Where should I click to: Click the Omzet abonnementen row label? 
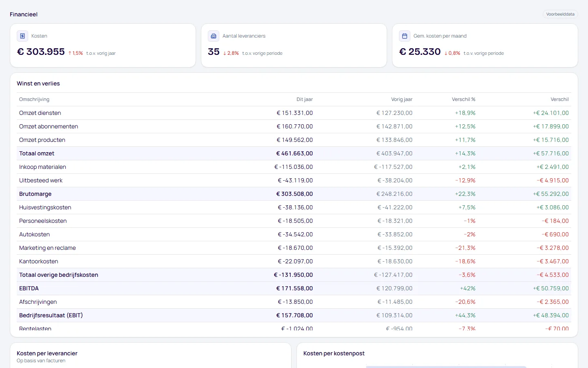pos(49,126)
